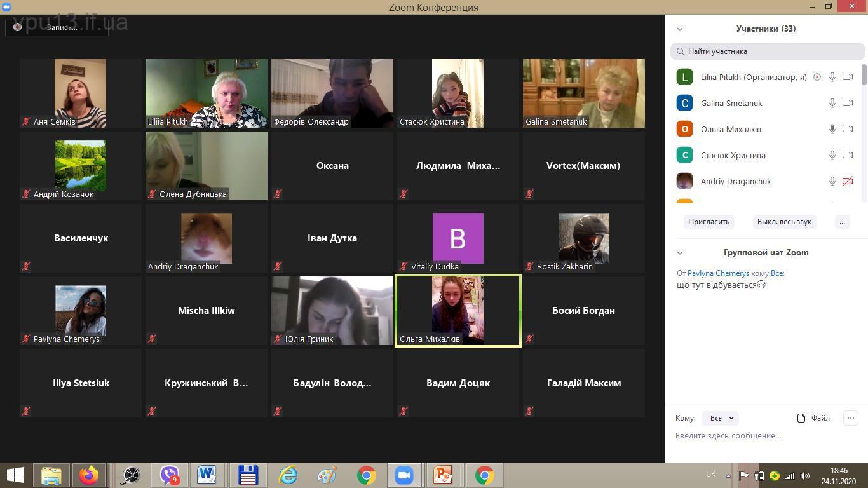Toggle Galina Smetanuk's camera icon

coord(847,103)
